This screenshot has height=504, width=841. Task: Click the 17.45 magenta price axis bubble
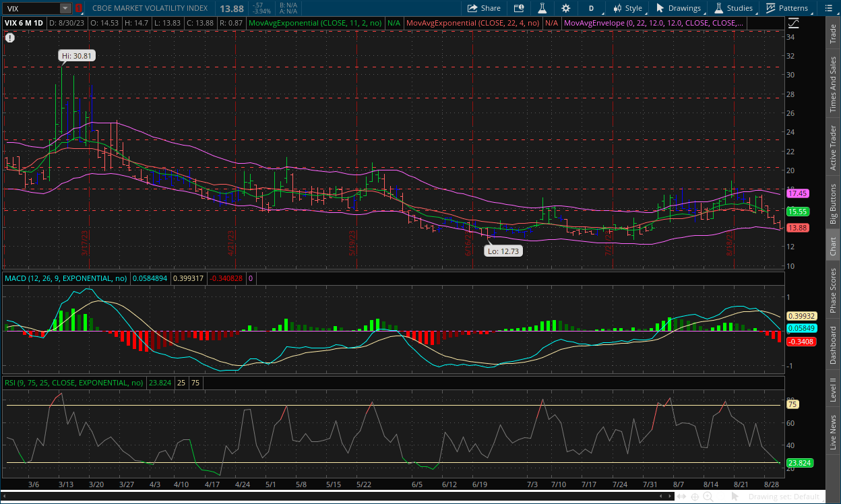(797, 193)
